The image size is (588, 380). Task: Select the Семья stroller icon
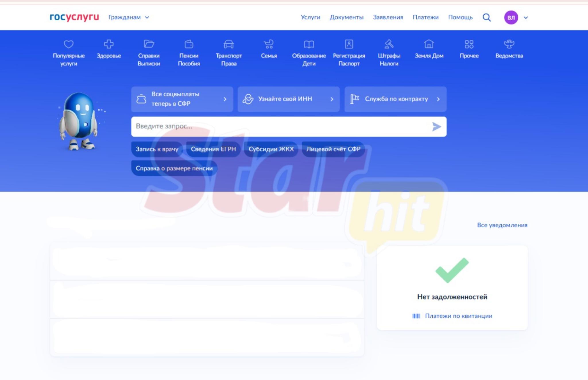269,44
